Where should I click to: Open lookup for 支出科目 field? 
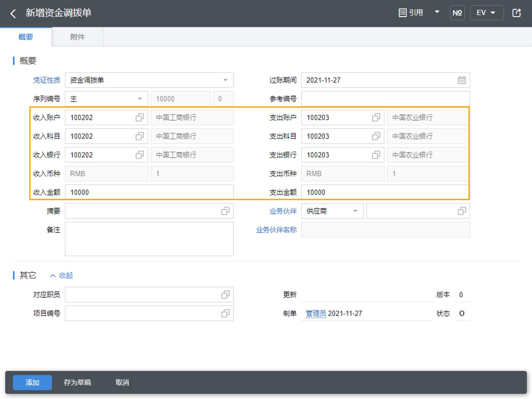coord(376,136)
